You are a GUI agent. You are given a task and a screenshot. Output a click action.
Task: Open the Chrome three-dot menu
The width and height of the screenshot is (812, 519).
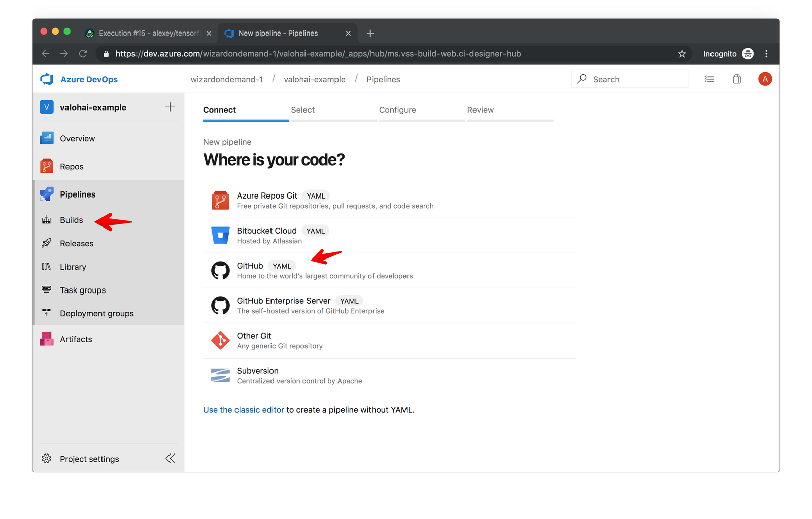point(766,54)
